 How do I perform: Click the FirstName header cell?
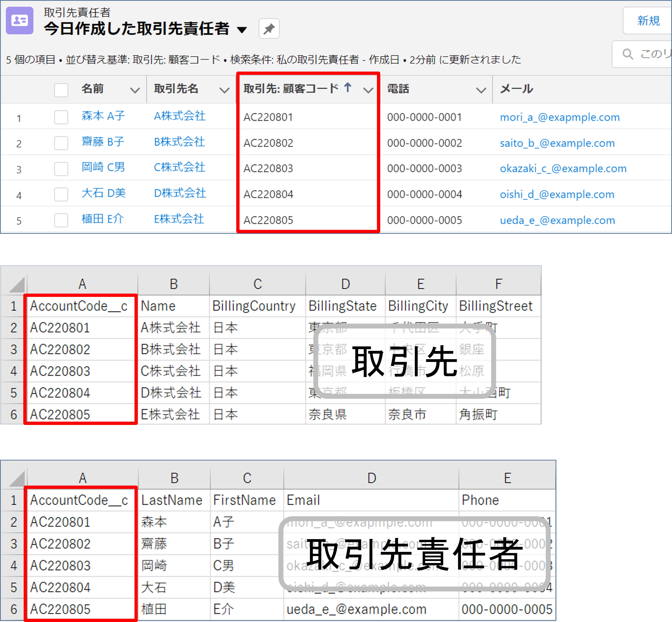pos(247,500)
